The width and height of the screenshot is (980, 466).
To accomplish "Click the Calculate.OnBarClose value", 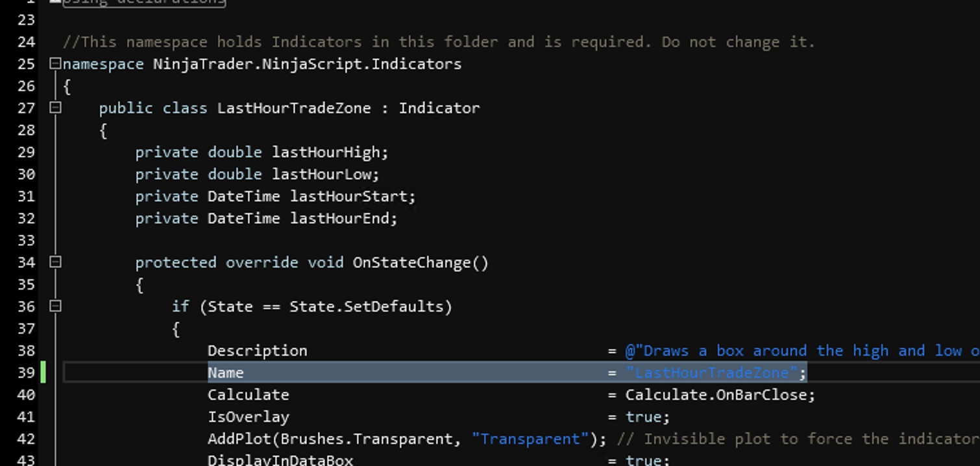I will coord(719,395).
